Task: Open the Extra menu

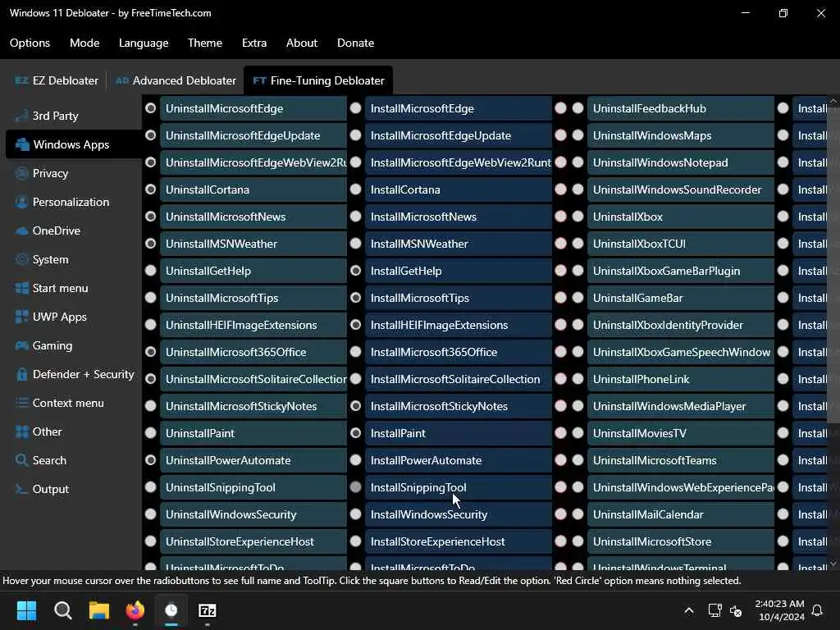Action: point(254,43)
